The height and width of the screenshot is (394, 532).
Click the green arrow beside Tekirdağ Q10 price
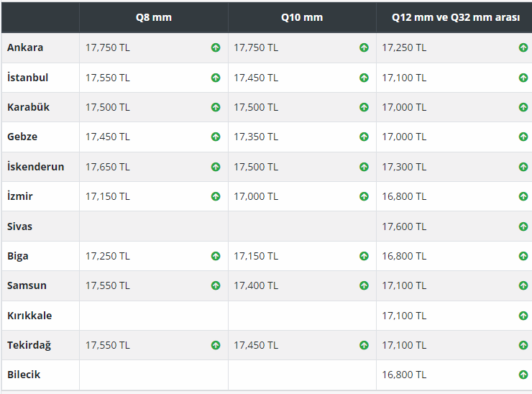pyautogui.click(x=364, y=345)
